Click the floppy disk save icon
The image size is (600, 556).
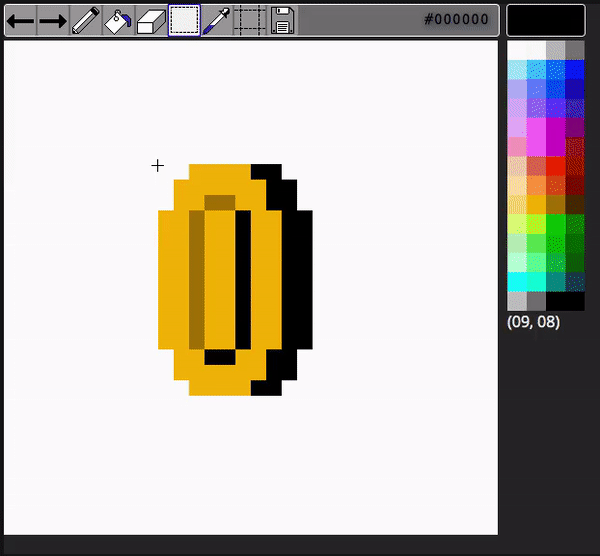click(282, 21)
